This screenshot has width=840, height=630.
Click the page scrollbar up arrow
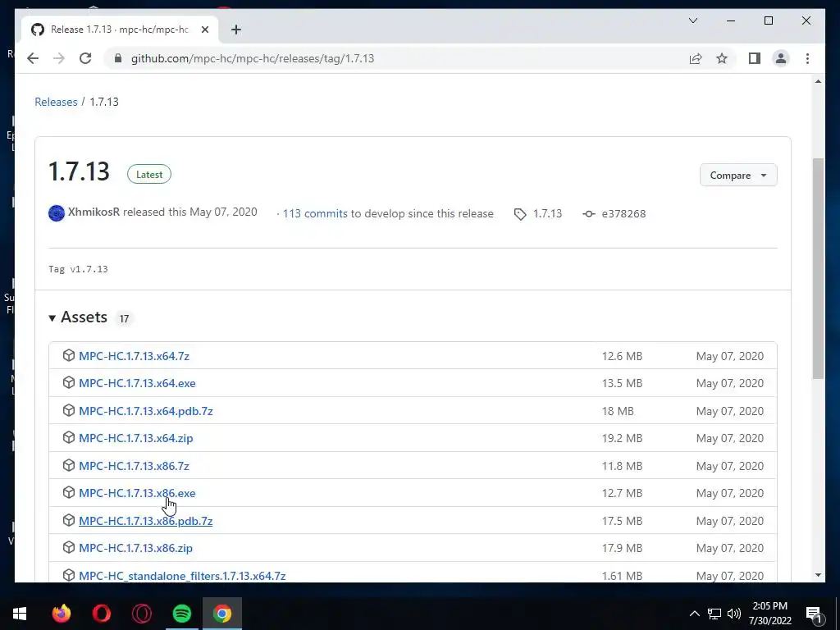point(818,81)
